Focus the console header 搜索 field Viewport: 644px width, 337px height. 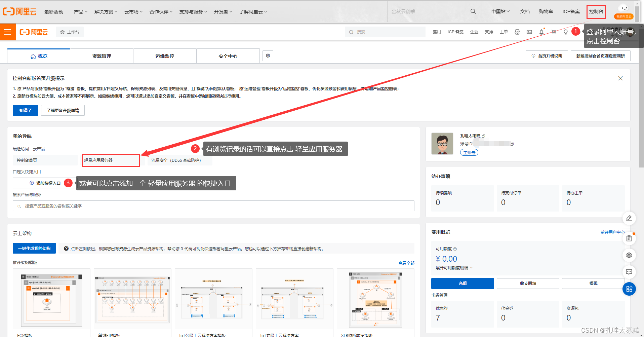pyautogui.click(x=385, y=32)
